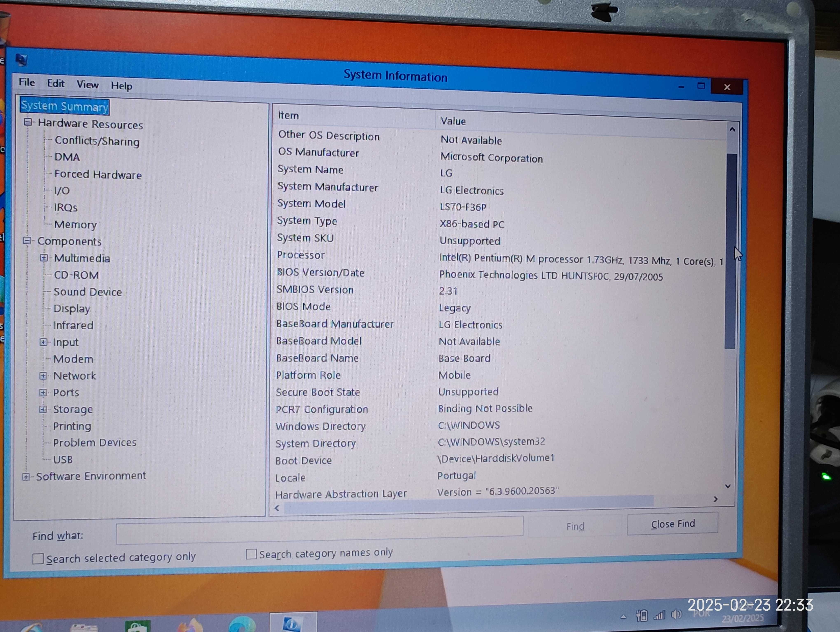Image resolution: width=840 pixels, height=632 pixels.
Task: Click the BIOS Mode value Legacy
Action: [455, 308]
